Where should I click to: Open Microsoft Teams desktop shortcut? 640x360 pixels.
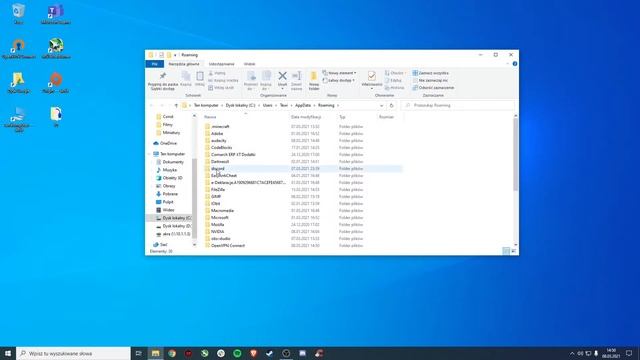pos(56,13)
